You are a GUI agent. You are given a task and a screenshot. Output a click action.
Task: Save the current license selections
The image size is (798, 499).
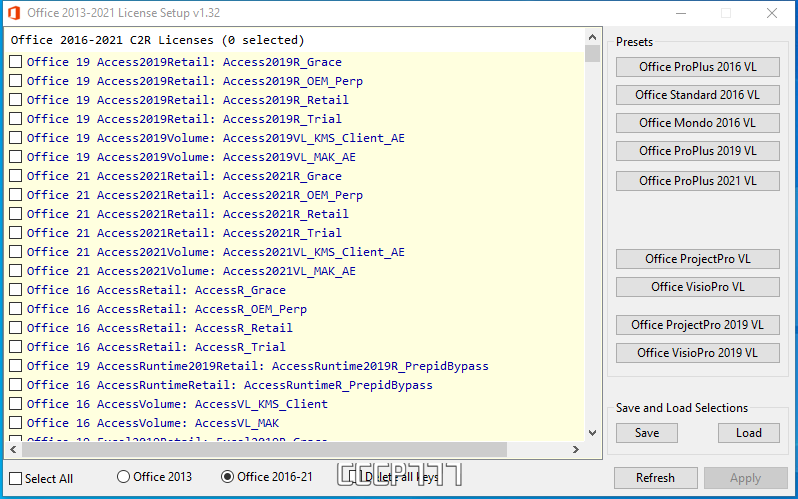[x=647, y=433]
